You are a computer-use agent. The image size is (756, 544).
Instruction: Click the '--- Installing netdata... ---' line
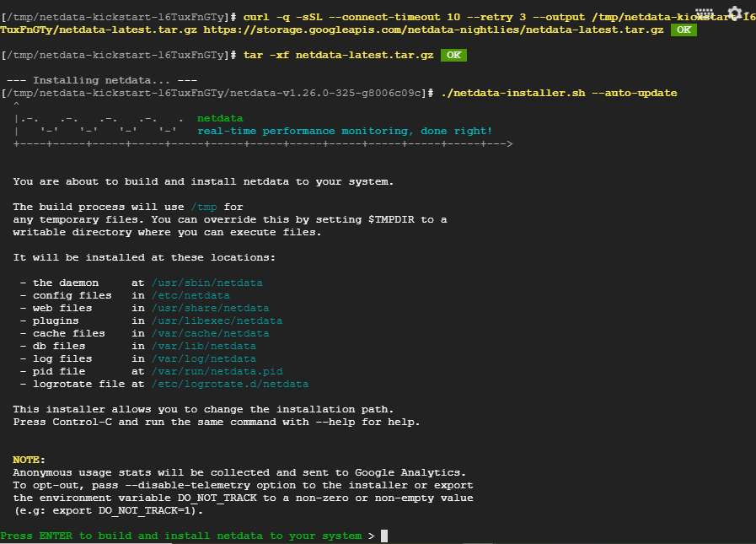click(102, 80)
